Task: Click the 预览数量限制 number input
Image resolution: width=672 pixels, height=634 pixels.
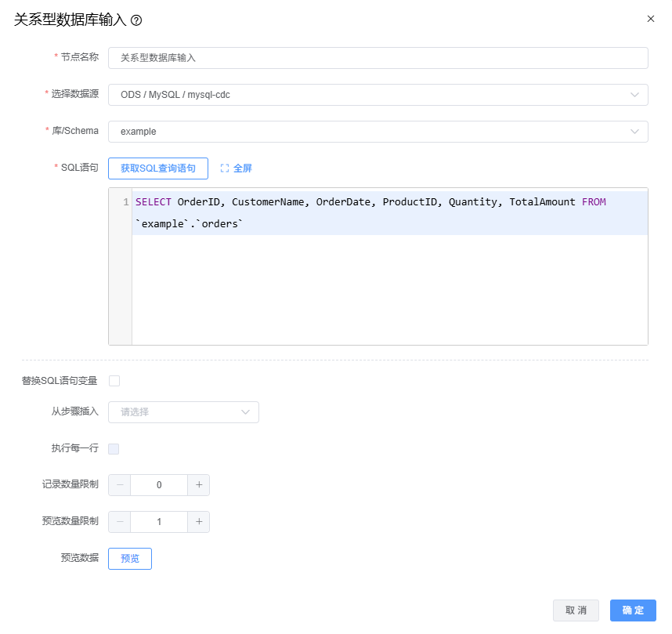Action: pyautogui.click(x=159, y=522)
